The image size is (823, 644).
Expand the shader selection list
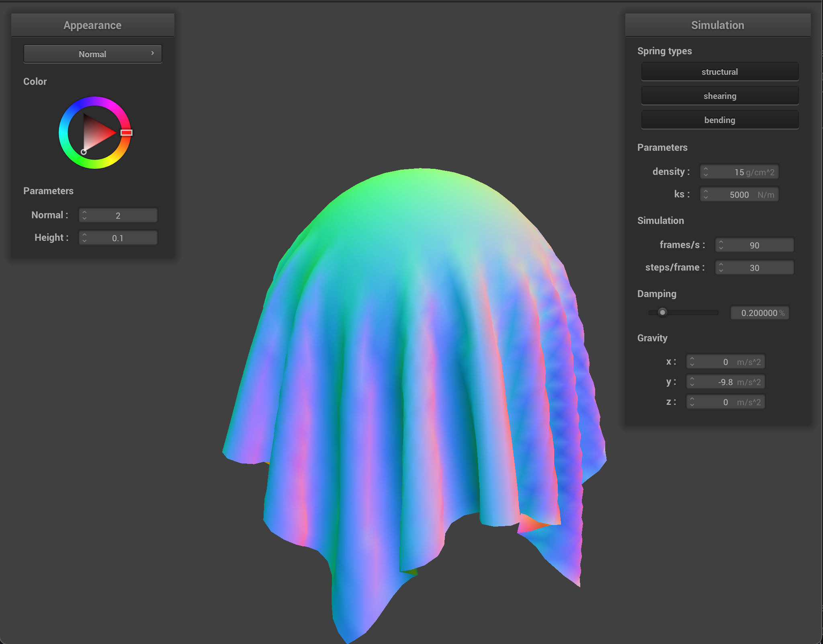[153, 53]
